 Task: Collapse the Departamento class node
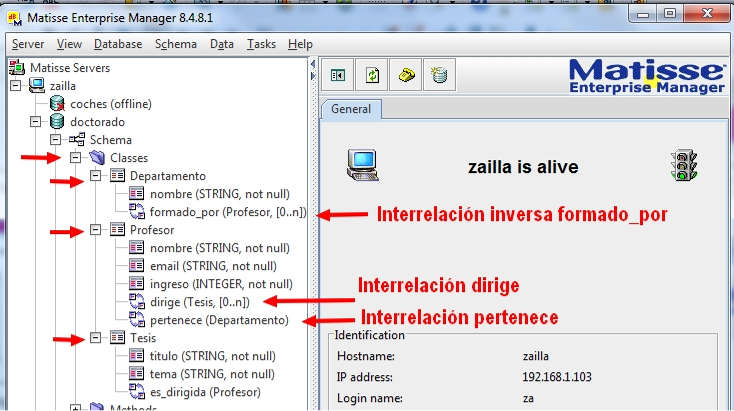pos(95,176)
